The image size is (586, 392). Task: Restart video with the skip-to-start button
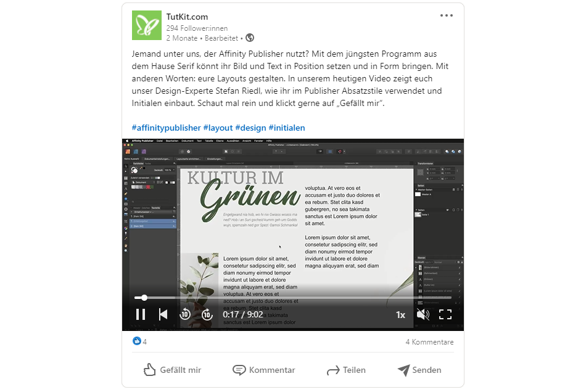(163, 314)
